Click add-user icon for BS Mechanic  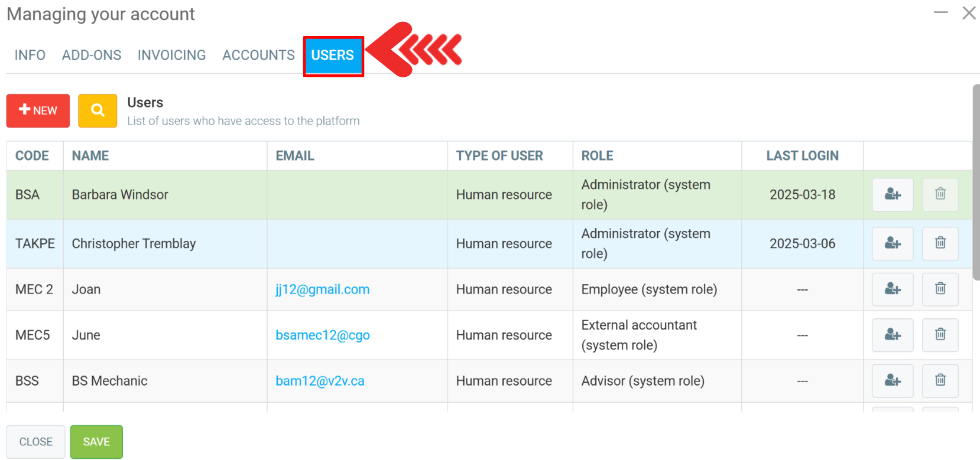[893, 381]
